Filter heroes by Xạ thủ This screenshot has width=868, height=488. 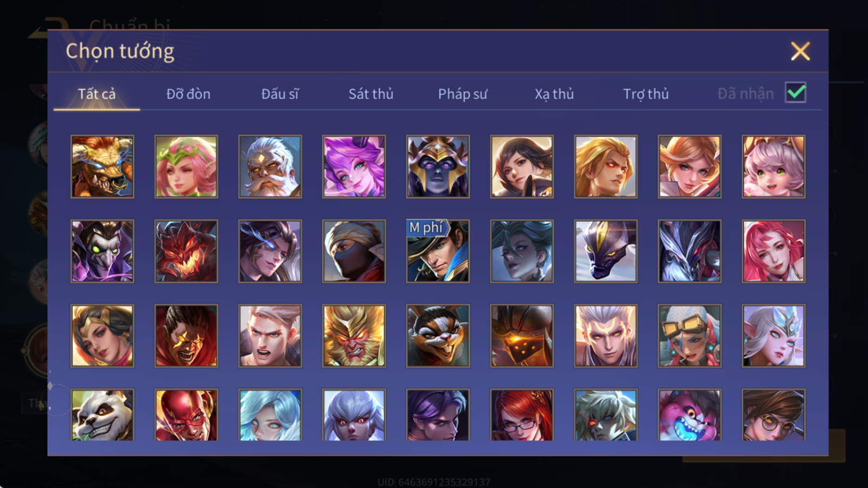(x=554, y=94)
